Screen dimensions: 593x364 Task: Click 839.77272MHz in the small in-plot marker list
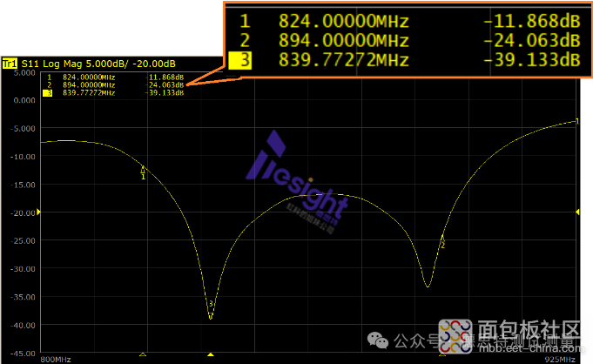click(x=89, y=92)
